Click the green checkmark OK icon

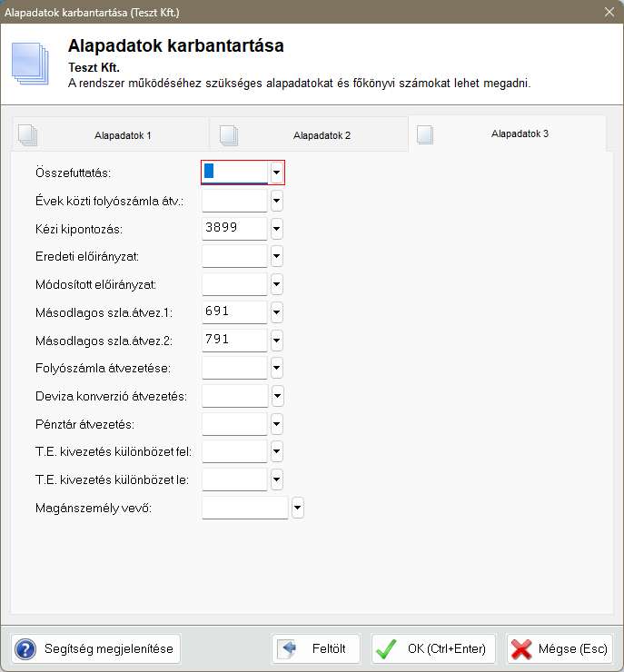click(x=386, y=649)
